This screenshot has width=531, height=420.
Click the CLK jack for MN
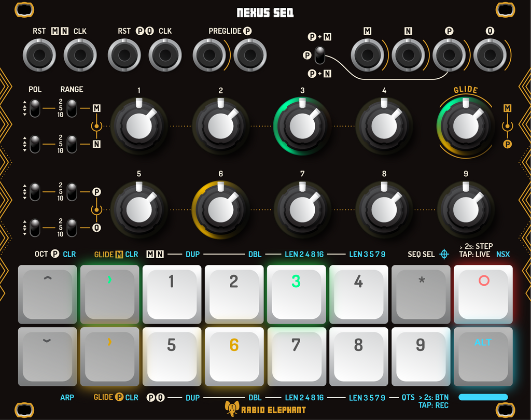[80, 55]
